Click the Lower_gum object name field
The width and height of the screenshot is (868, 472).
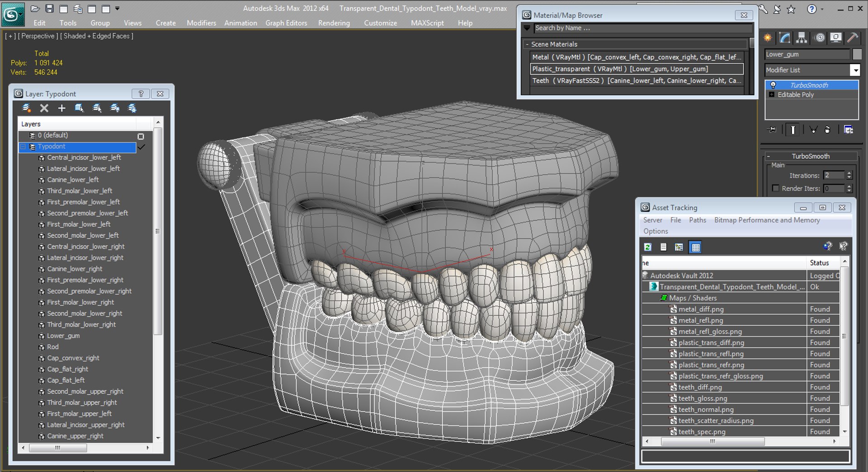(807, 54)
